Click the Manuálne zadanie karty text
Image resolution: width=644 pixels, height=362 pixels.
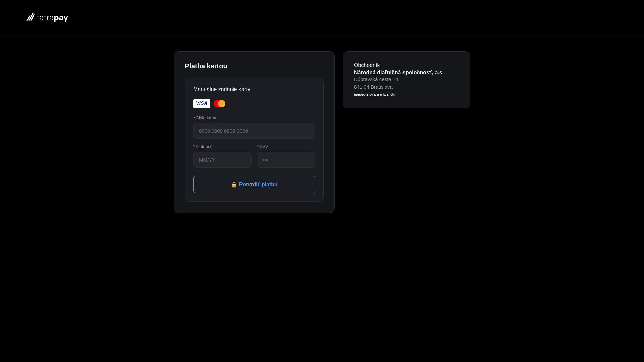click(222, 89)
